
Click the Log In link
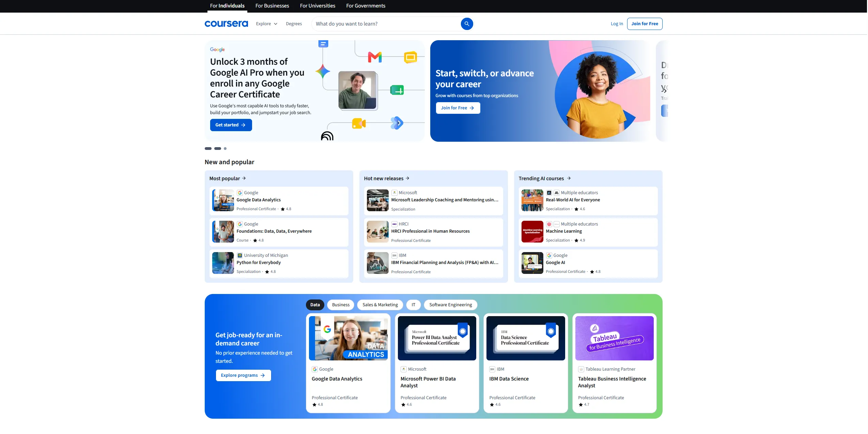[x=617, y=24]
